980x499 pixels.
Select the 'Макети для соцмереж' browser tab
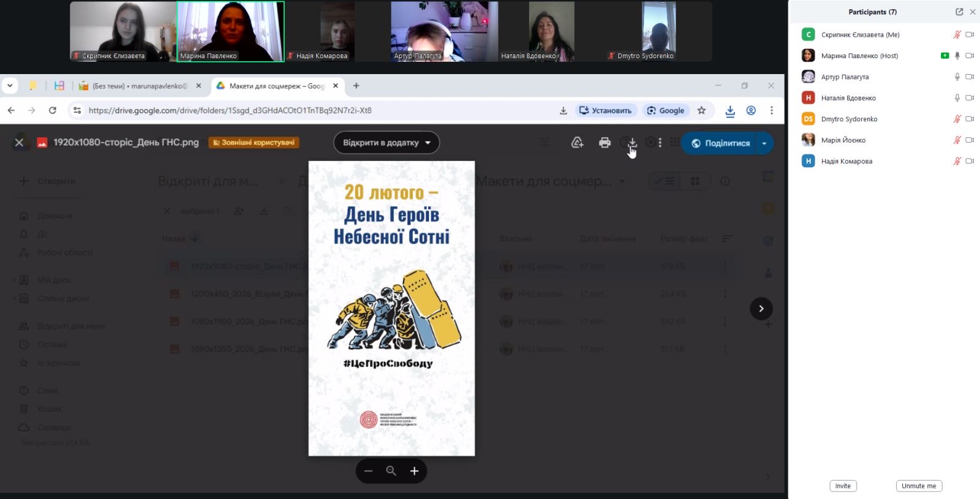click(x=276, y=86)
